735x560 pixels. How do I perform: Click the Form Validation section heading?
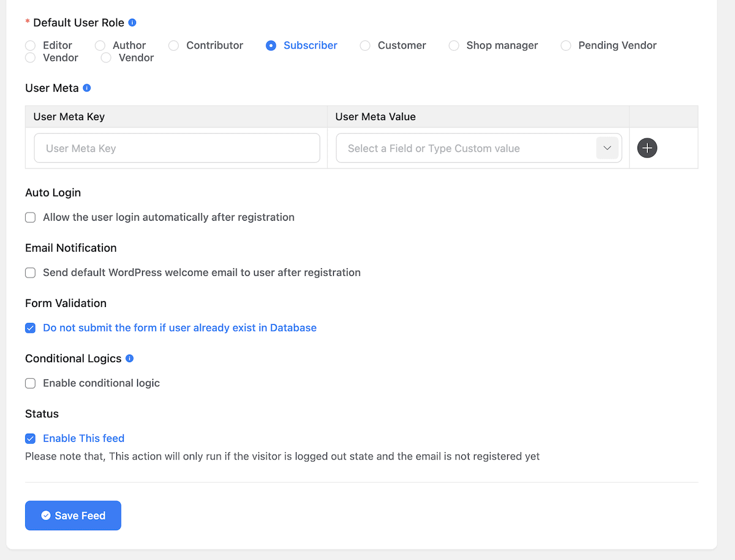[66, 303]
